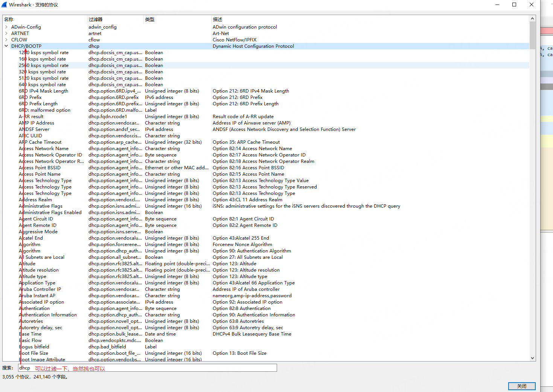Click the dhcp.fqdn.rcode1 filter cell
The image size is (553, 392).
click(108, 117)
